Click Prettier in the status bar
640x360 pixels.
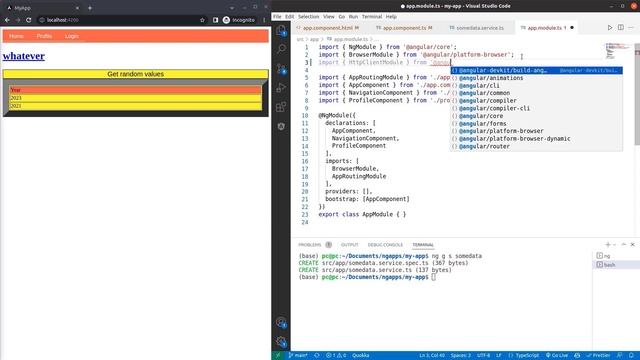[x=599, y=355]
